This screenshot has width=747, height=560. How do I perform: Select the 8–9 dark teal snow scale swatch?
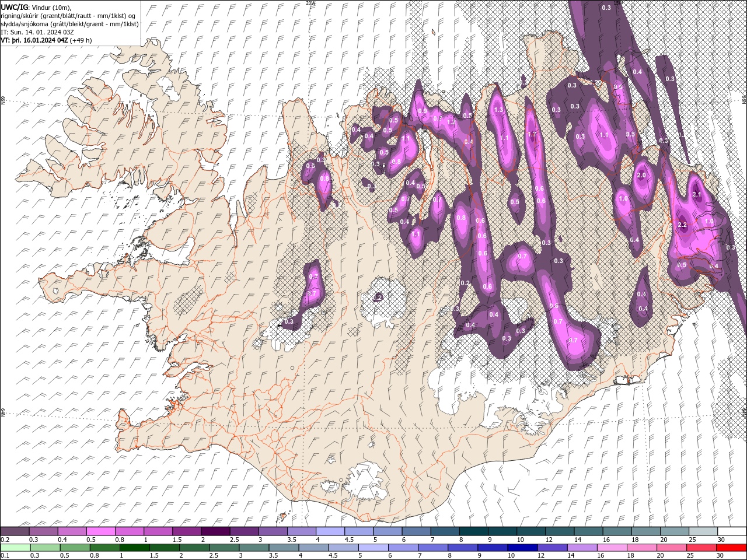click(x=474, y=531)
